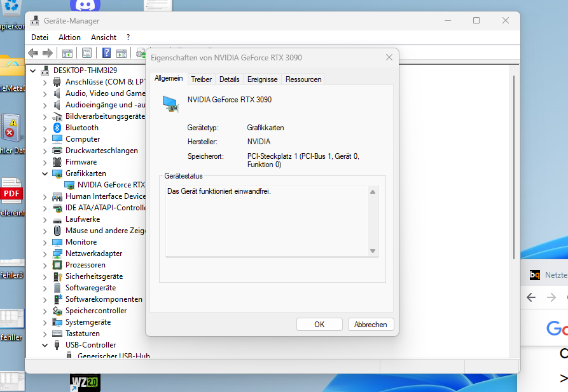Select the Netzwerkadapter icon

tap(57, 253)
